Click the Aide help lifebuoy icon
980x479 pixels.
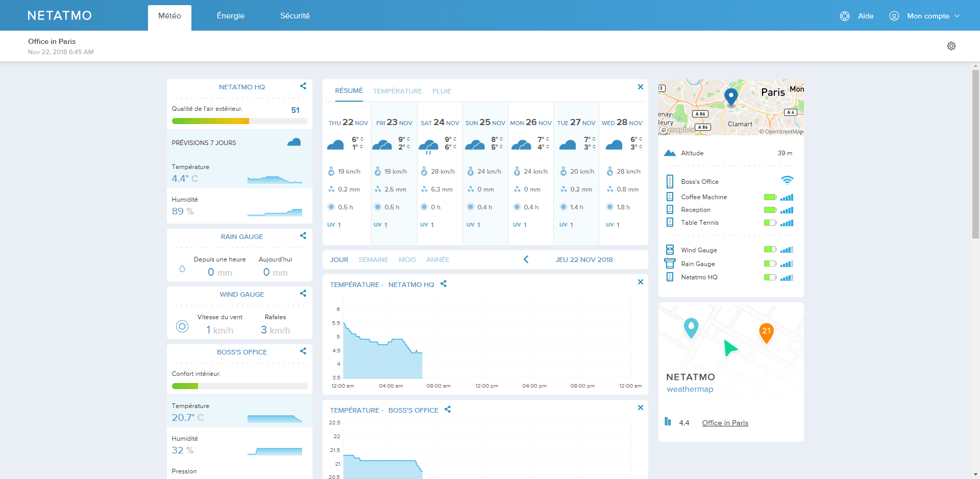[845, 16]
